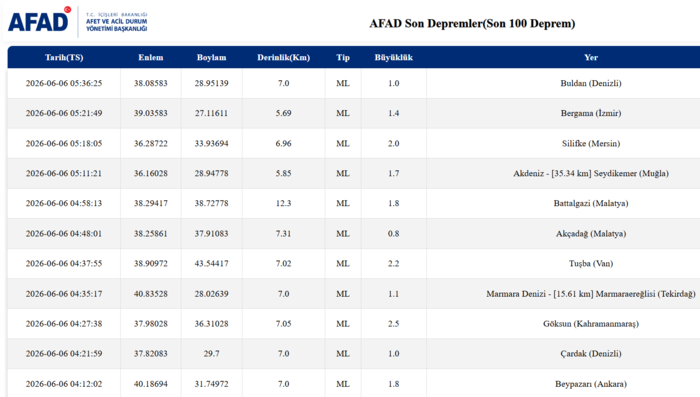Screen dimensions: 700x397
Task: Click magnitude value 2.5
Action: click(x=393, y=324)
